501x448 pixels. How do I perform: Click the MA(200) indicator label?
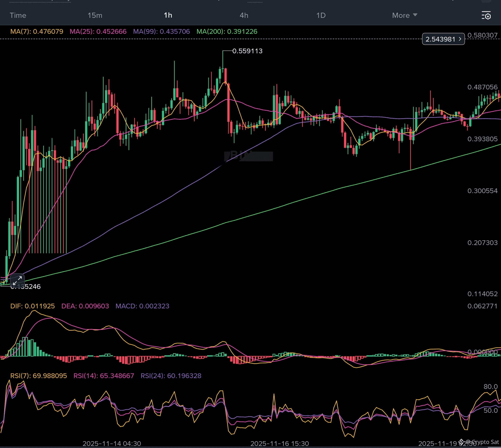(x=227, y=31)
